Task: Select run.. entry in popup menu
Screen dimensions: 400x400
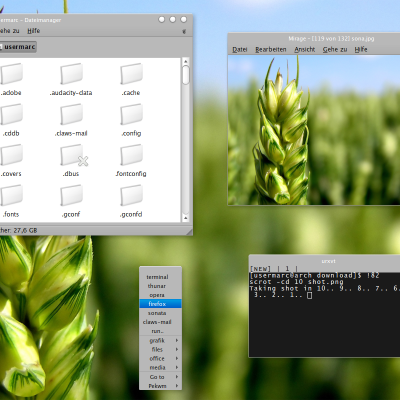Action: (x=160, y=331)
